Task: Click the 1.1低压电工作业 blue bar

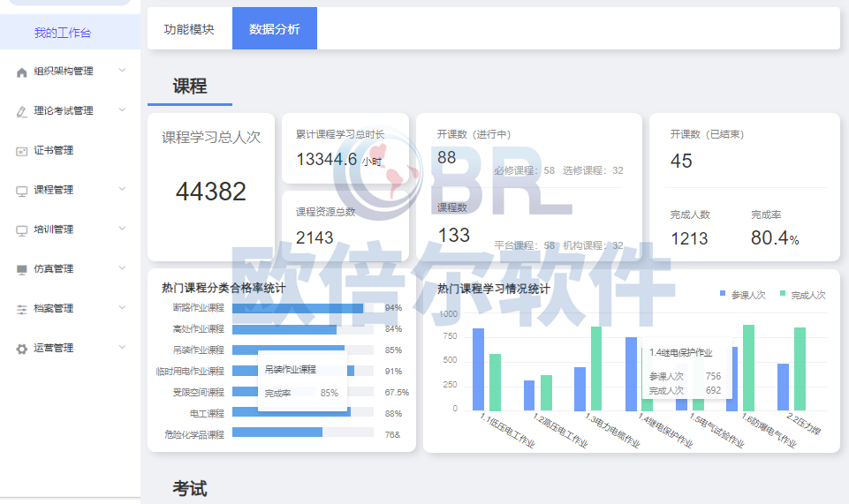Action: point(478,369)
